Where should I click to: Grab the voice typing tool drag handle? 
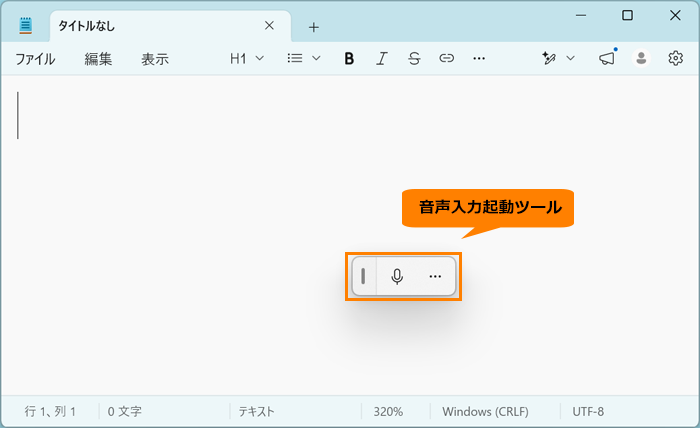tap(363, 276)
